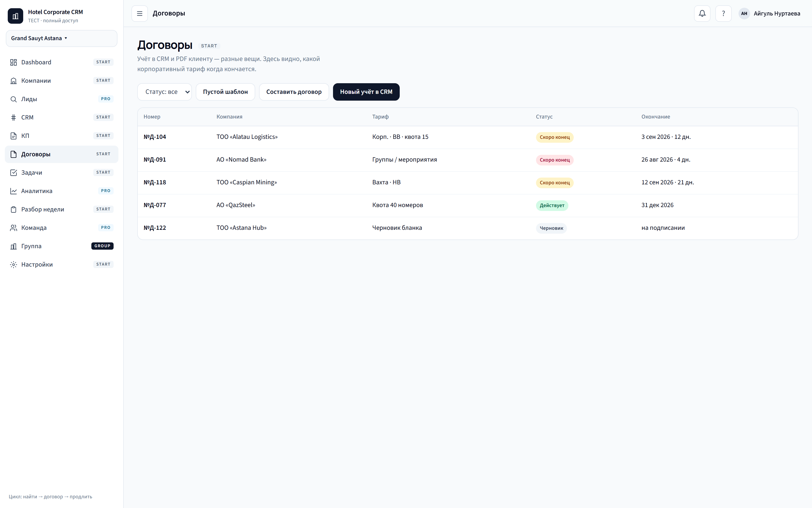
Task: Click the Настройки gear icon
Action: 14,264
